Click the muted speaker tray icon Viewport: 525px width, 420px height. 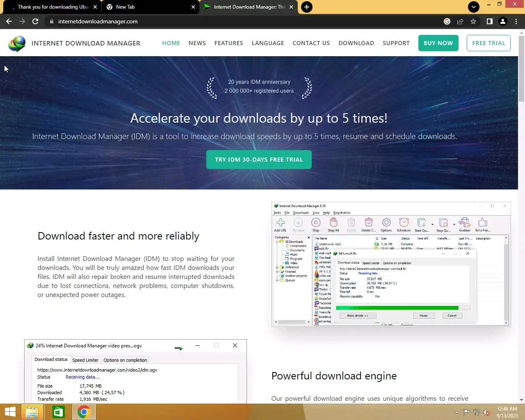click(x=486, y=412)
